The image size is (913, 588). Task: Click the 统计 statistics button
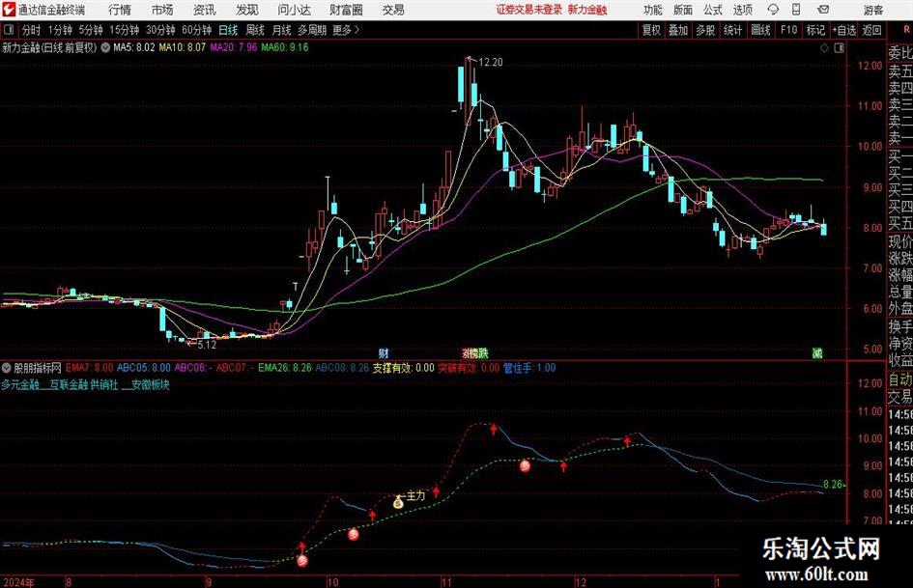click(732, 30)
